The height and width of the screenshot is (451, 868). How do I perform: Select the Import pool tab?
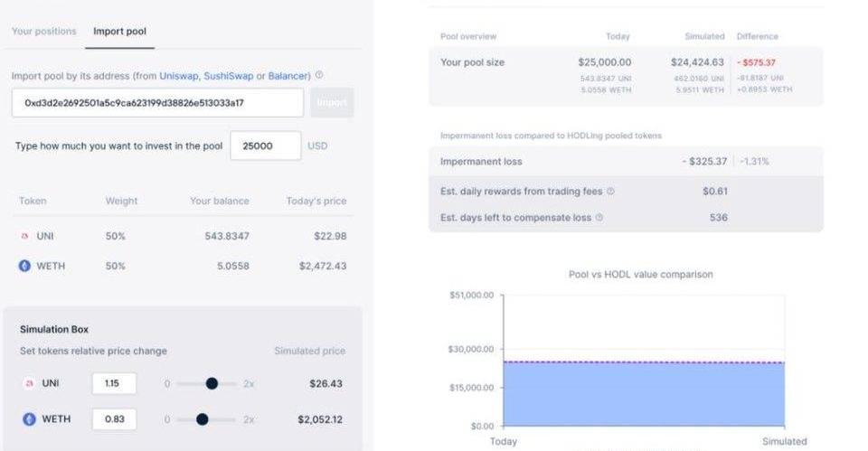[x=119, y=32]
